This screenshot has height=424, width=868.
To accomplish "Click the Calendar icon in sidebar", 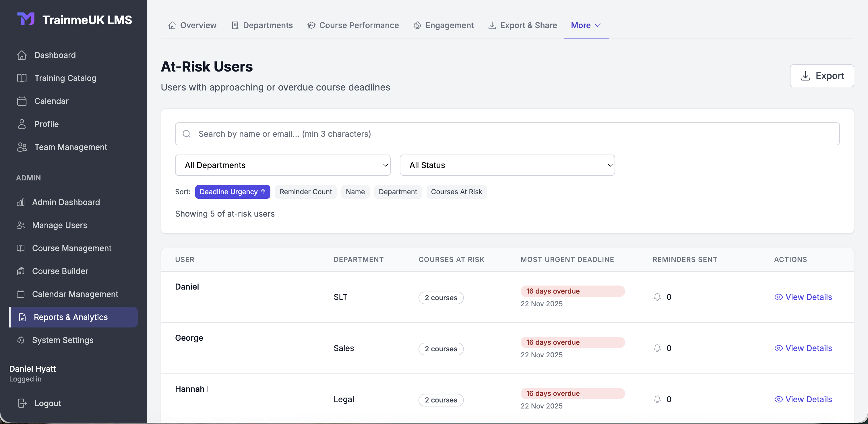I will click(22, 101).
